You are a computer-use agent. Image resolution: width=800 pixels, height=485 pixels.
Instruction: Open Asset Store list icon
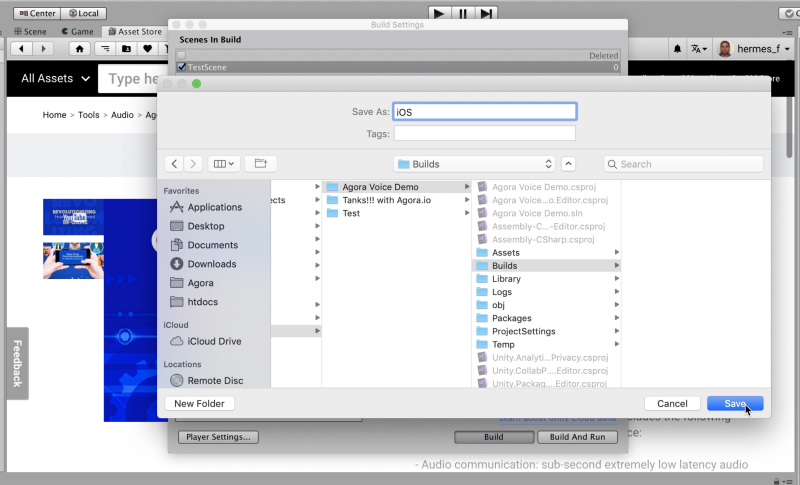[105, 49]
